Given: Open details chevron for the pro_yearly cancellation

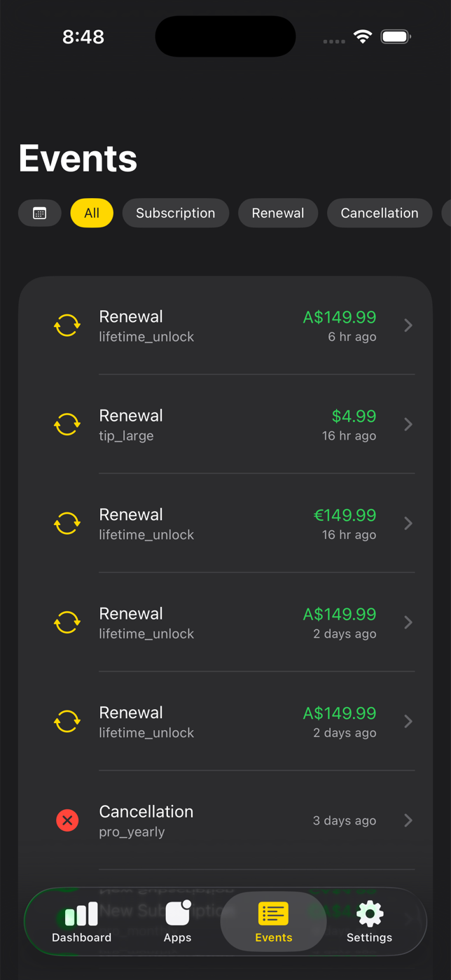Looking at the screenshot, I should tap(408, 820).
